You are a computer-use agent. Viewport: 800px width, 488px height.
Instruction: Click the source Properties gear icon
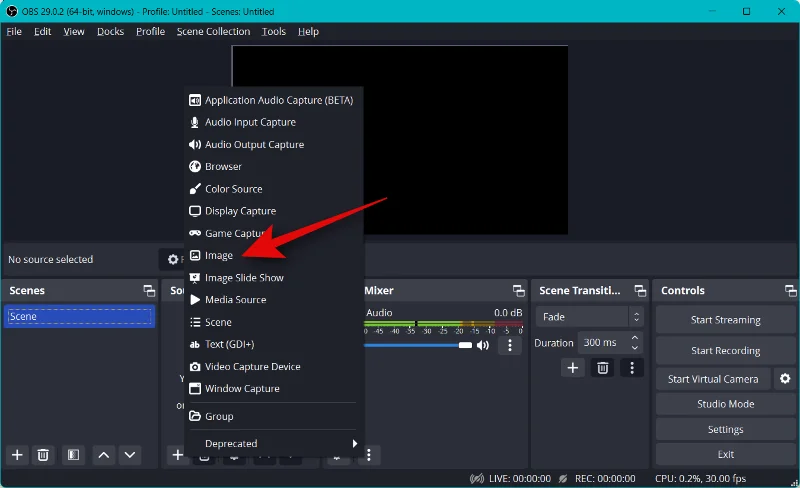click(173, 259)
